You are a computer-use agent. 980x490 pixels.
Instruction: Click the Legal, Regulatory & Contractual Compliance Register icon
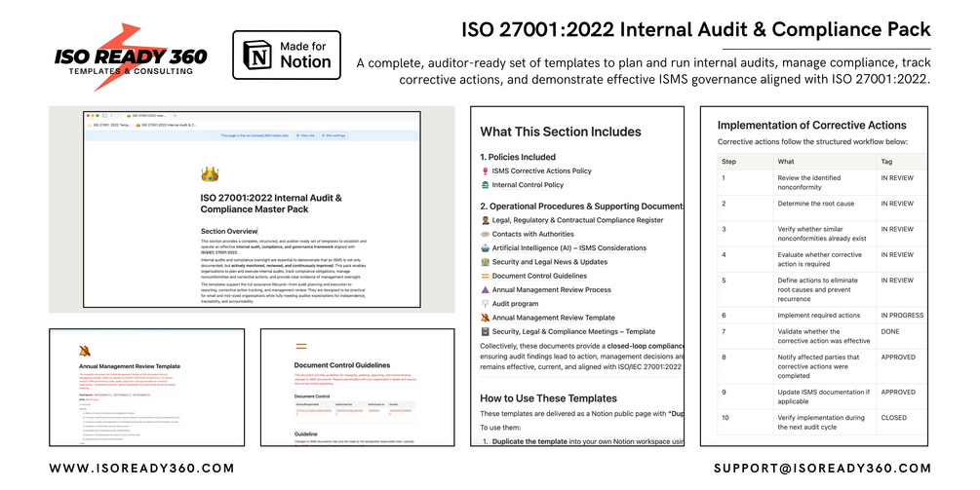click(485, 220)
